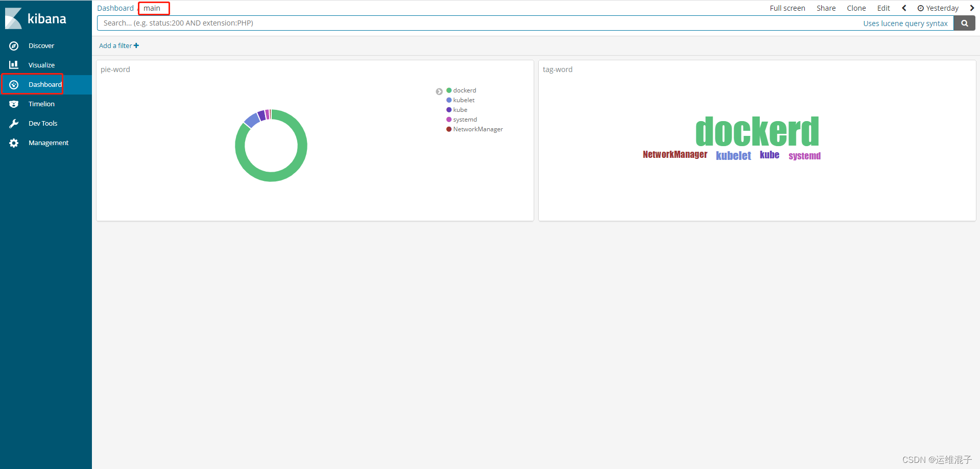Click the pie-word panel title

115,69
